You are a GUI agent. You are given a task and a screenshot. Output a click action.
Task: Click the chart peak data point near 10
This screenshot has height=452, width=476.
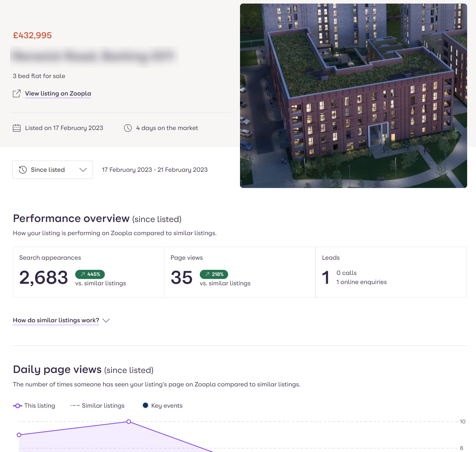pos(129,422)
